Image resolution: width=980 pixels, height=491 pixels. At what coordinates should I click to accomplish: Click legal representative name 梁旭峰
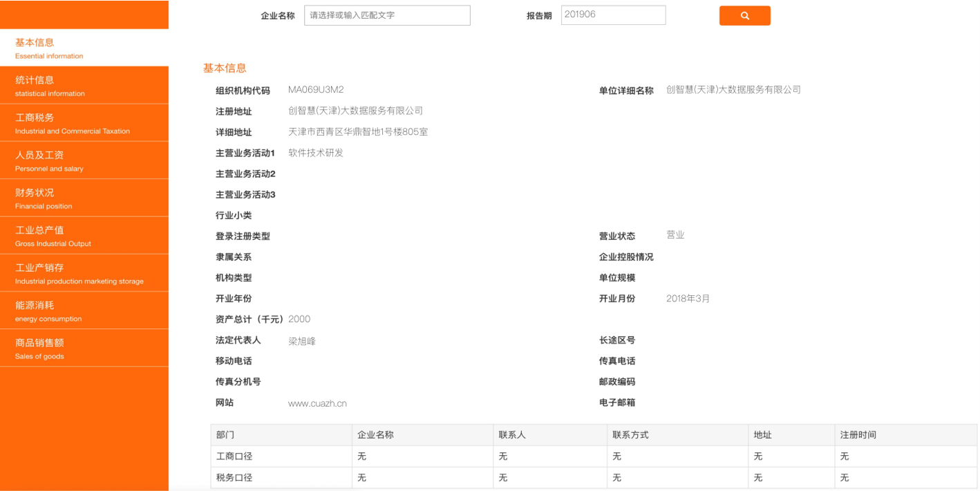302,341
